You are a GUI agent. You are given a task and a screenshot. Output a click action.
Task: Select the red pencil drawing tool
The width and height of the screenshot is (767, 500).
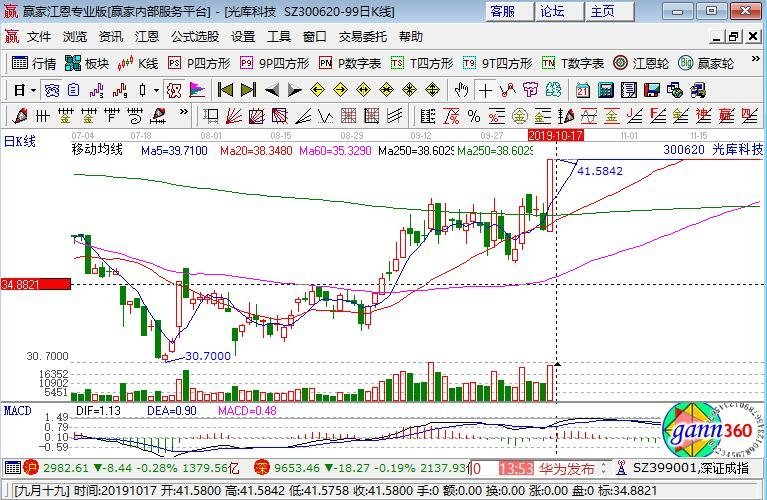point(20,116)
